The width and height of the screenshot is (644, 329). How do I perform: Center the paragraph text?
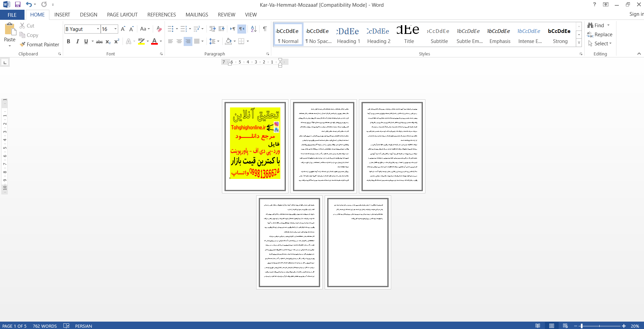tap(179, 41)
